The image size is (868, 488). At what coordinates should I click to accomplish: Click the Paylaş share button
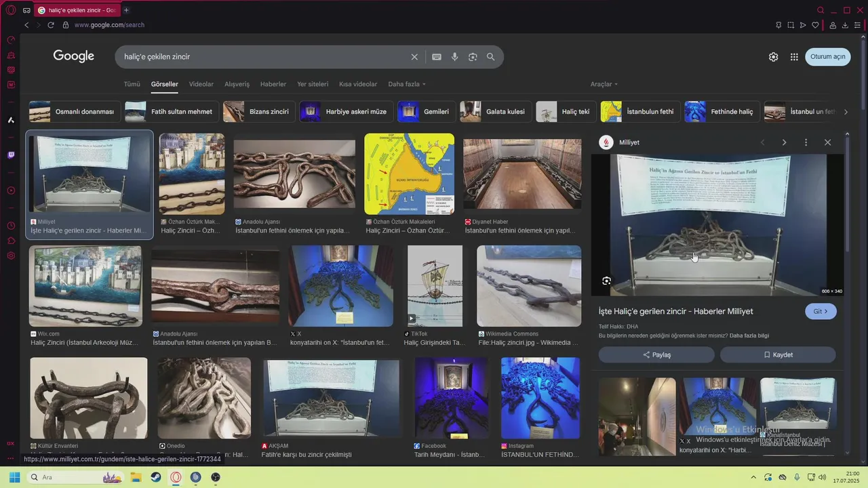point(656,354)
